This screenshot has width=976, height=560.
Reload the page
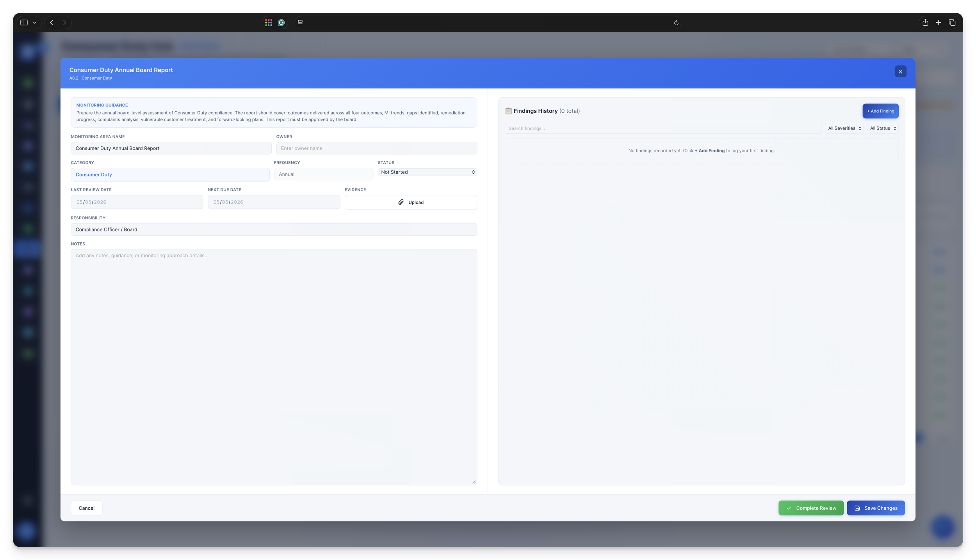click(676, 23)
